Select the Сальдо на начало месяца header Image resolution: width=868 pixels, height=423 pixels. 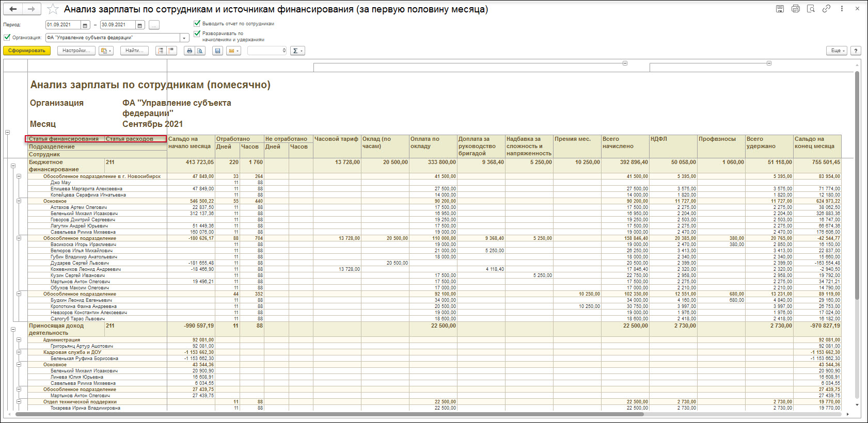tap(191, 146)
